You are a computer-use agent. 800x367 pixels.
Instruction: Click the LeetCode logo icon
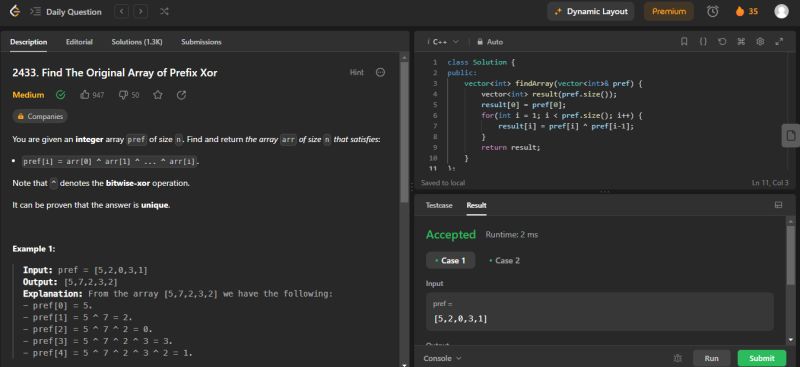pyautogui.click(x=15, y=11)
